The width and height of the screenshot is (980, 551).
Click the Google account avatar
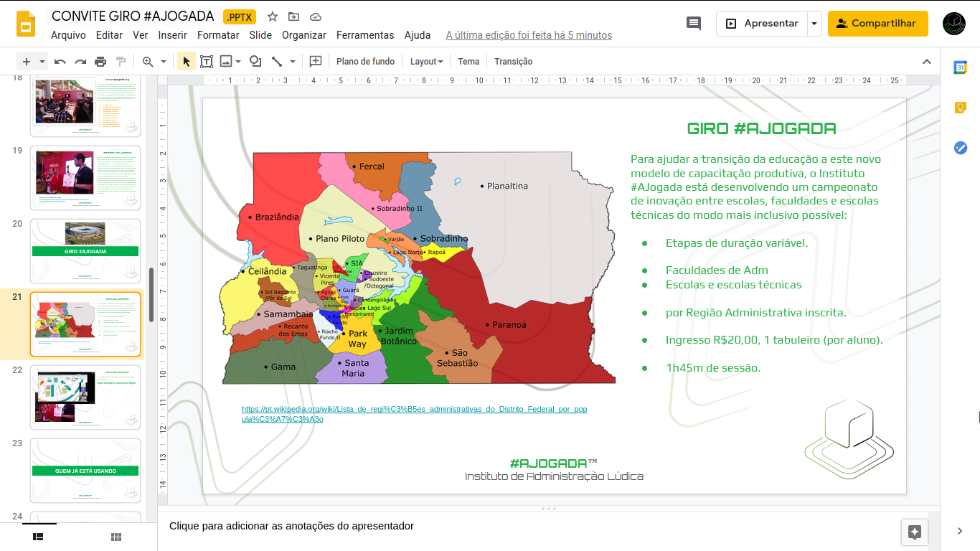pyautogui.click(x=954, y=23)
